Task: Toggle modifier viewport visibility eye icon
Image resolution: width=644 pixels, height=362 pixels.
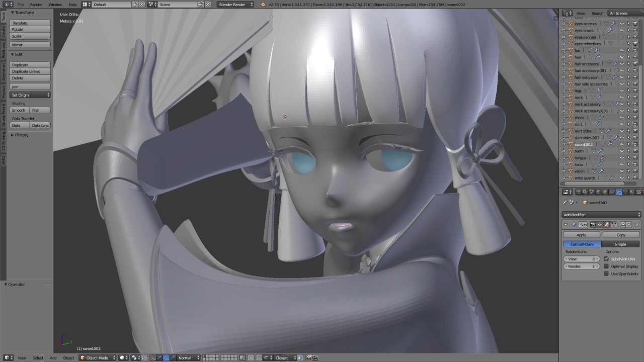Action: [600, 225]
